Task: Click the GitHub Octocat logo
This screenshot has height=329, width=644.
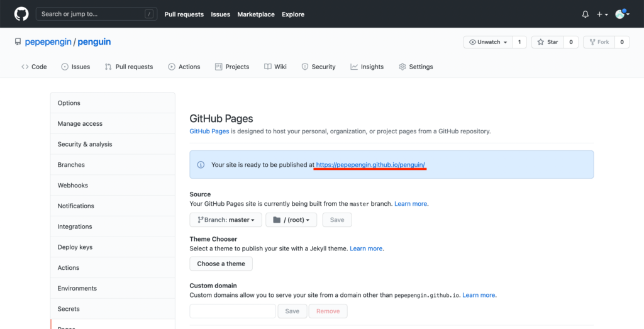Action: [x=21, y=14]
